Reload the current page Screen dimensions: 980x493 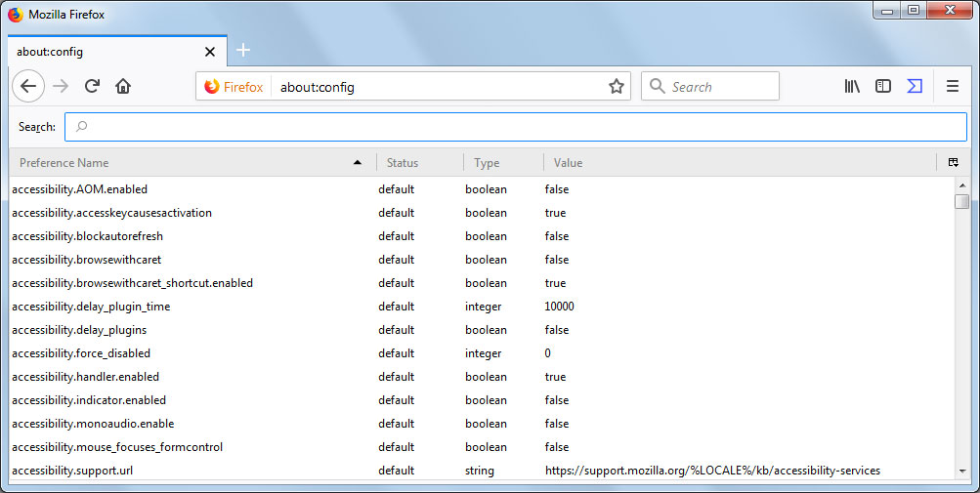(92, 87)
